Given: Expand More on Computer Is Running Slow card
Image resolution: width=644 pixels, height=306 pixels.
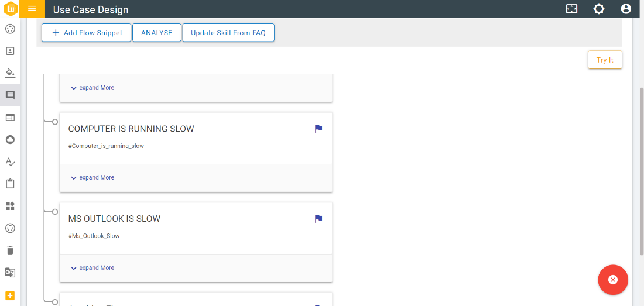Looking at the screenshot, I should (x=93, y=178).
